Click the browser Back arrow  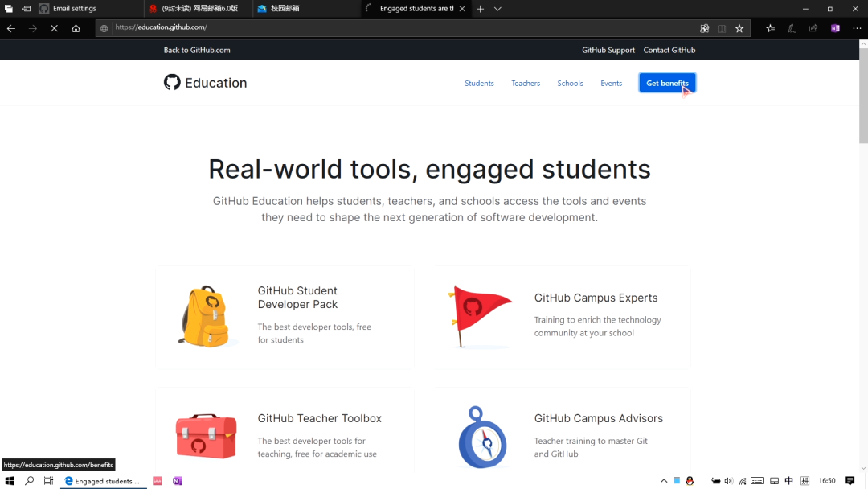[x=11, y=28]
